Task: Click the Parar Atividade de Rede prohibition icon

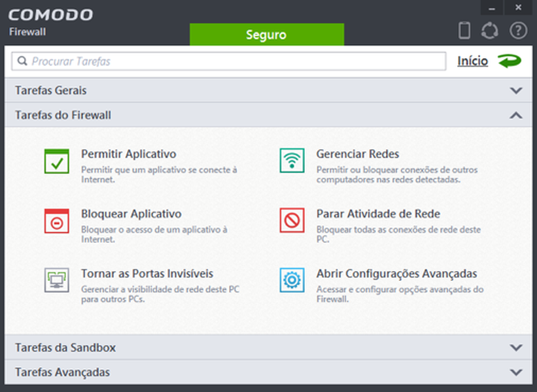Action: (x=292, y=220)
